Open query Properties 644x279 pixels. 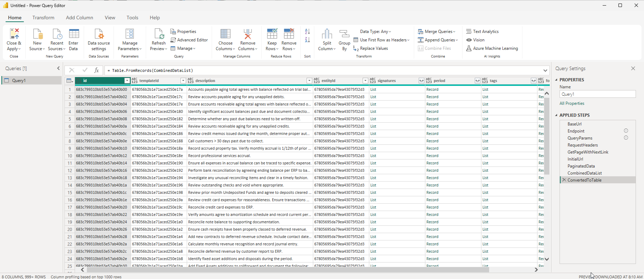[x=183, y=32]
